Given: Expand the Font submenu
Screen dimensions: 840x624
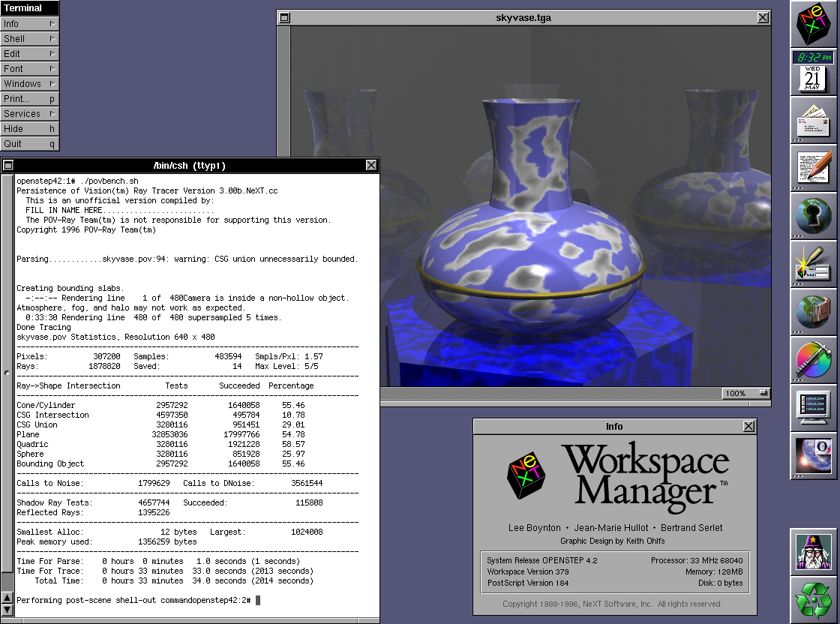Looking at the screenshot, I should tap(29, 69).
